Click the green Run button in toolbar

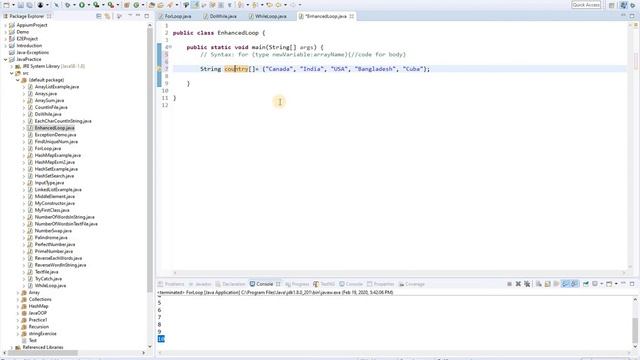[x=82, y=5]
